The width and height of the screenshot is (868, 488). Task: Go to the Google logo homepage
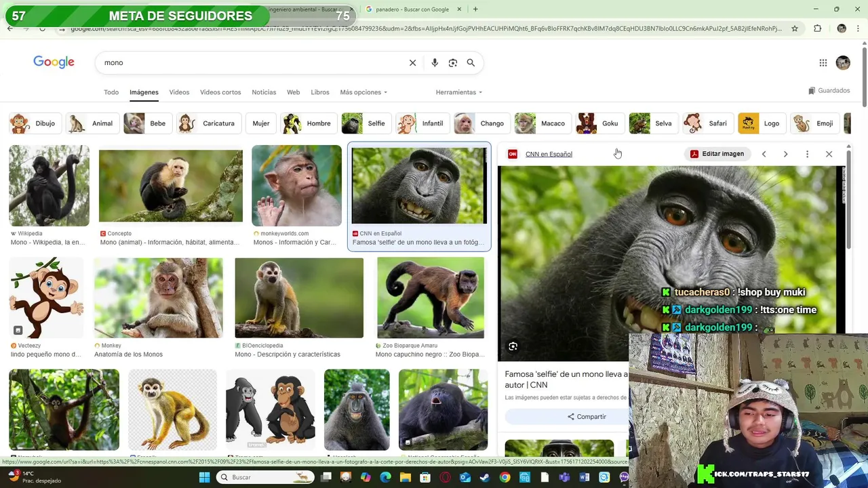[x=54, y=62]
